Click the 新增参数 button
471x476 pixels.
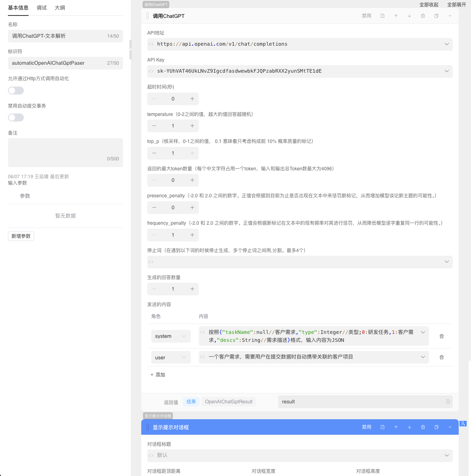point(21,236)
